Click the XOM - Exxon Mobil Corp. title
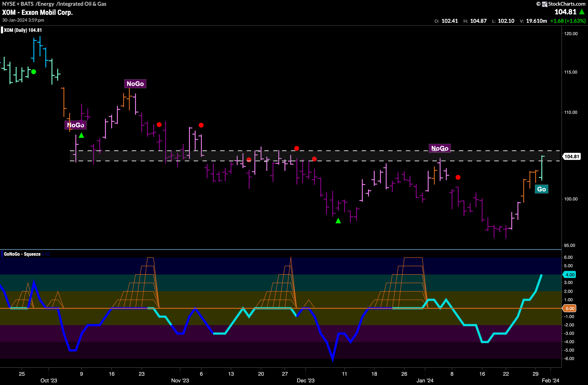The width and height of the screenshot is (588, 385). point(38,12)
